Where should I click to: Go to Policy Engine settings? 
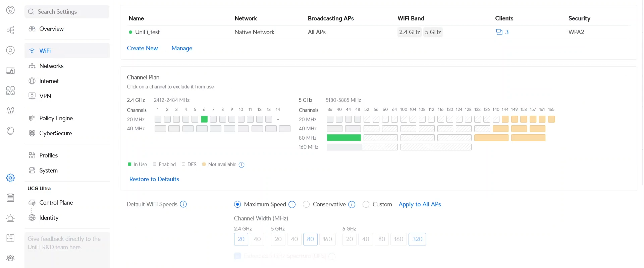tap(56, 118)
